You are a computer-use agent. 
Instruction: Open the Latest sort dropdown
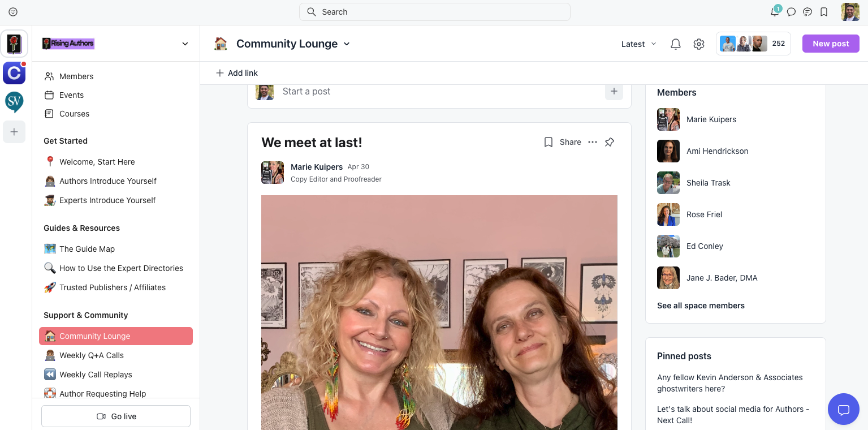point(639,44)
